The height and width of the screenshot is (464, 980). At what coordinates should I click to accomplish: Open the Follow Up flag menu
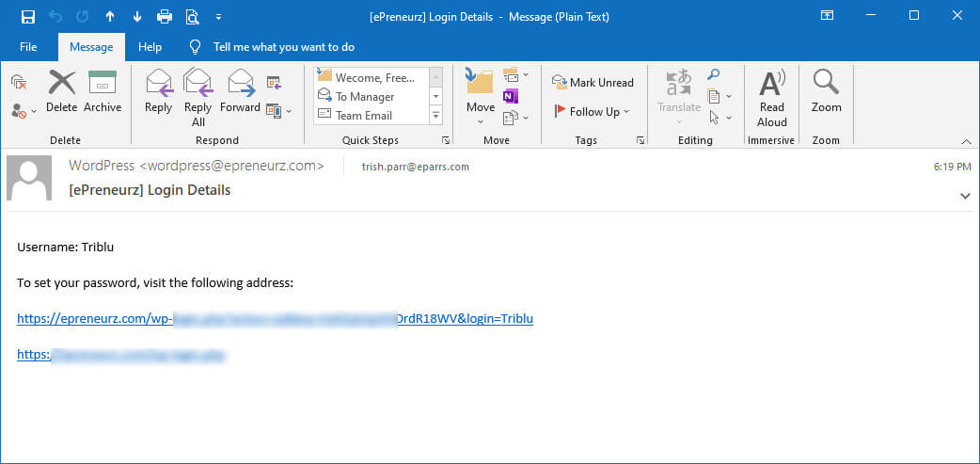pyautogui.click(x=592, y=112)
